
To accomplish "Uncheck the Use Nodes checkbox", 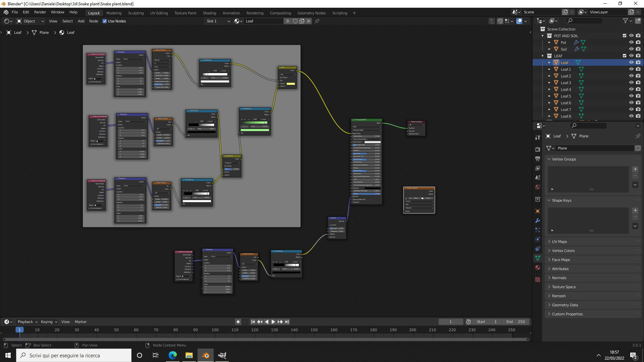I will coord(105,21).
